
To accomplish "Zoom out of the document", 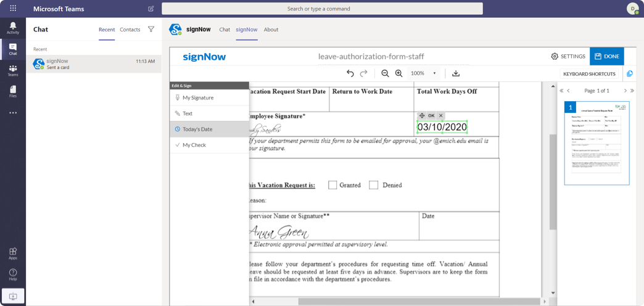I will pyautogui.click(x=385, y=73).
